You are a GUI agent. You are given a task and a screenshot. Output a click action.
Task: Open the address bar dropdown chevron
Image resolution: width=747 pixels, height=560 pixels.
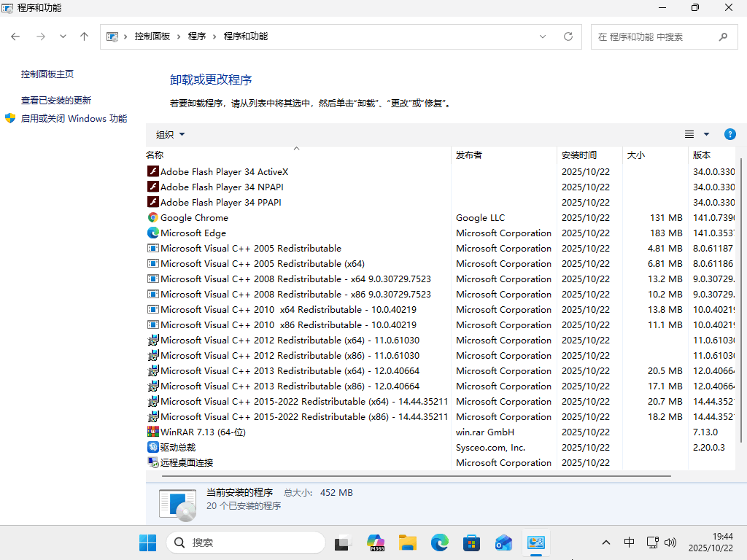(x=542, y=36)
